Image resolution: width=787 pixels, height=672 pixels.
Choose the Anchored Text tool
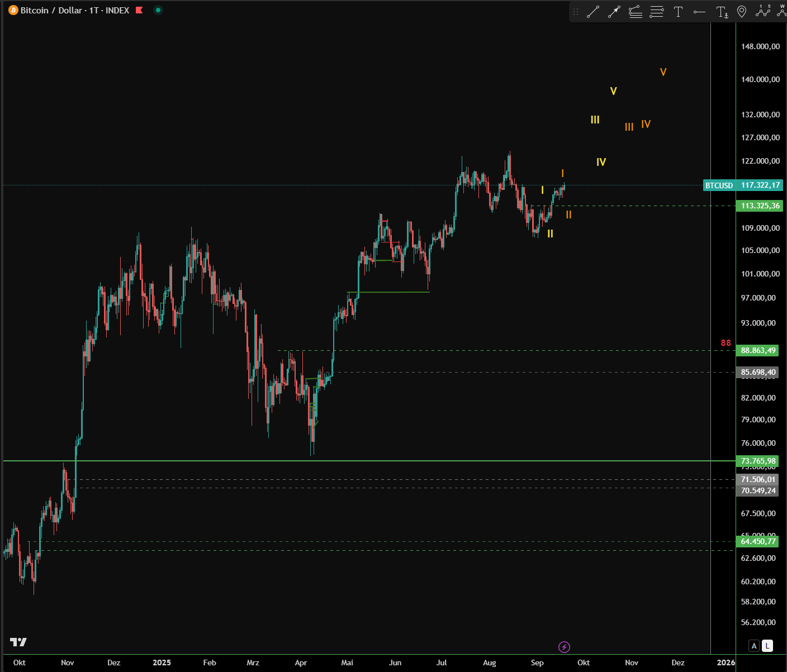click(722, 12)
